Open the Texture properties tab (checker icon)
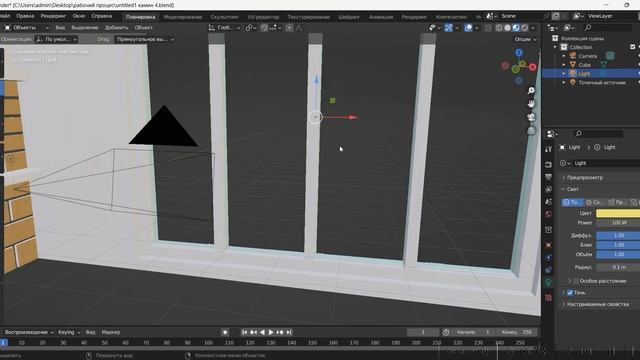Viewport: 640px width, 360px height. (x=548, y=298)
